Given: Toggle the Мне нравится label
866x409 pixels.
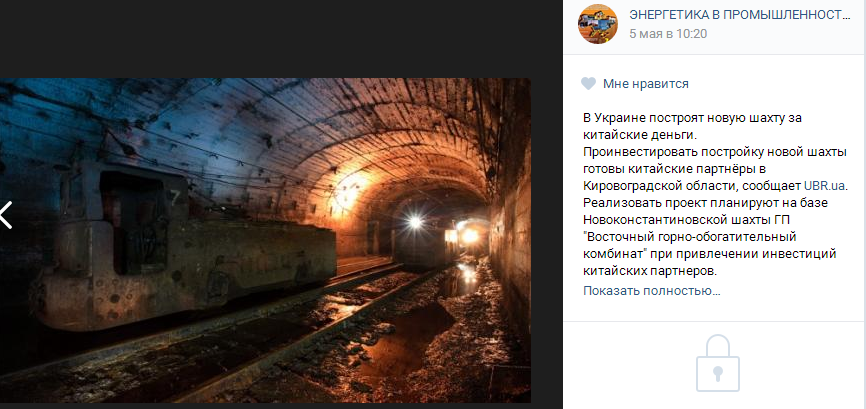Looking at the screenshot, I should (646, 84).
